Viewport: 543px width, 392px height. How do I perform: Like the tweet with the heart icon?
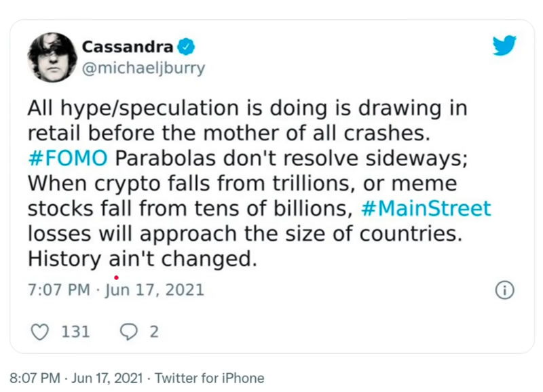tap(41, 332)
